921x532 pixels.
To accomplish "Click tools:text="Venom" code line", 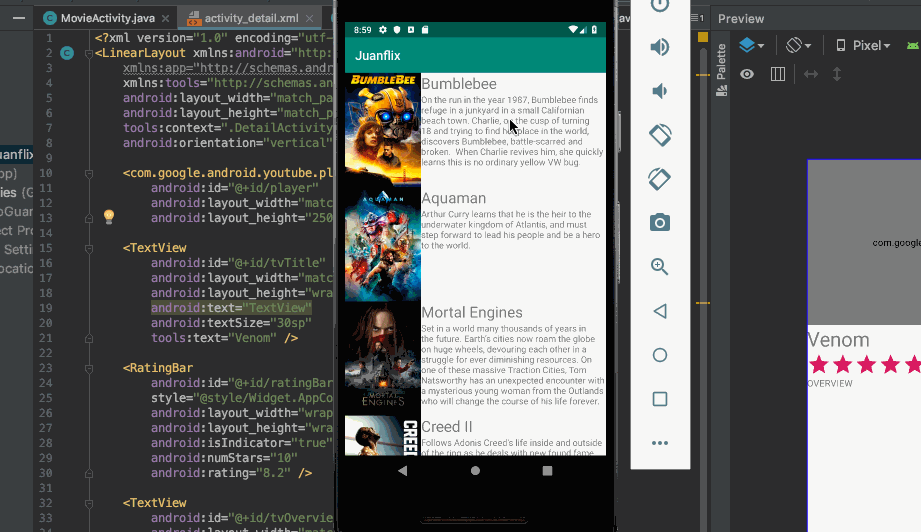I will [x=224, y=338].
